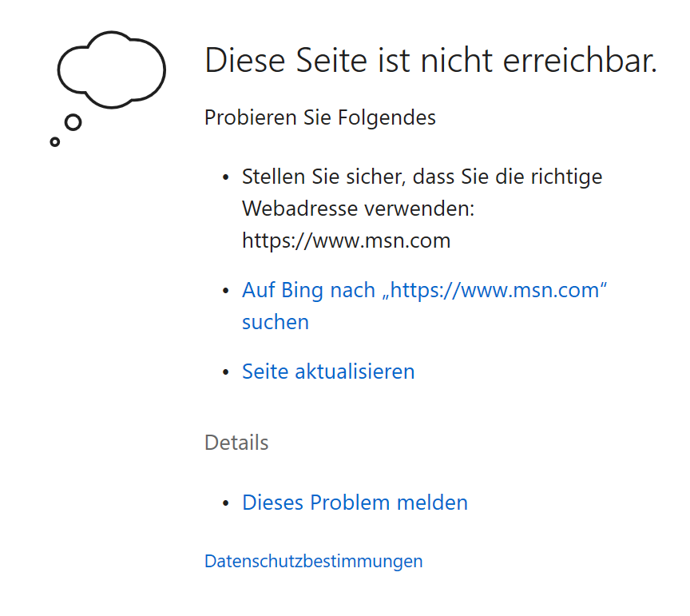Select the "Diese Seite ist nicht erreichbar." heading
This screenshot has width=690, height=616.
click(430, 61)
